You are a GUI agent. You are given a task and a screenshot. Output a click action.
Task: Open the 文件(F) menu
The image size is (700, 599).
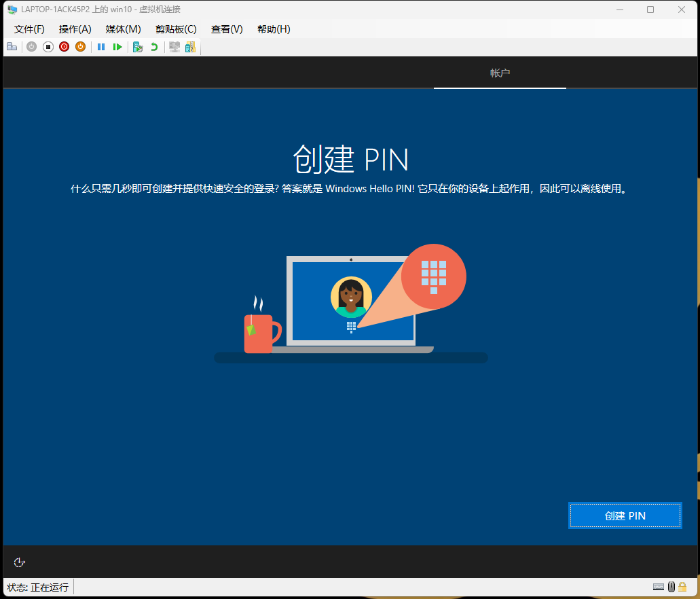tap(29, 29)
